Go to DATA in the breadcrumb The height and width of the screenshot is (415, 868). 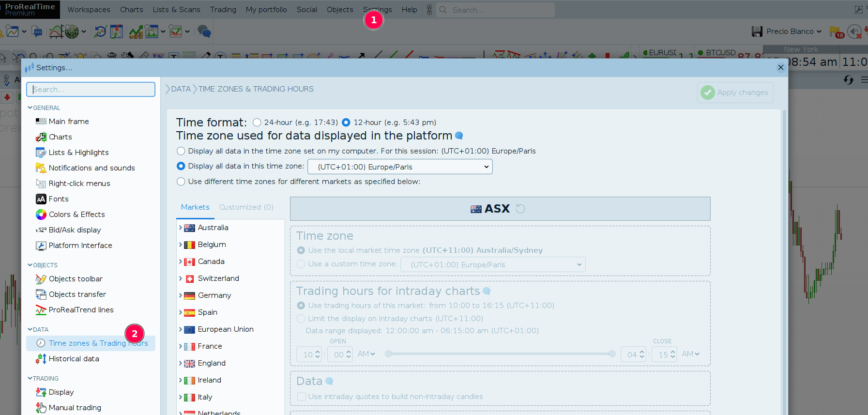181,89
